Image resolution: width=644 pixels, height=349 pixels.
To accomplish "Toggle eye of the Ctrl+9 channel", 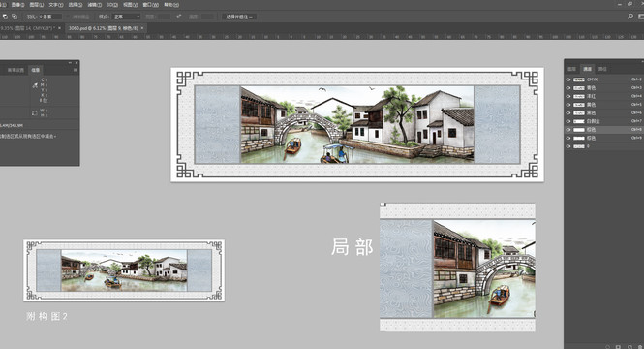I will [x=568, y=138].
